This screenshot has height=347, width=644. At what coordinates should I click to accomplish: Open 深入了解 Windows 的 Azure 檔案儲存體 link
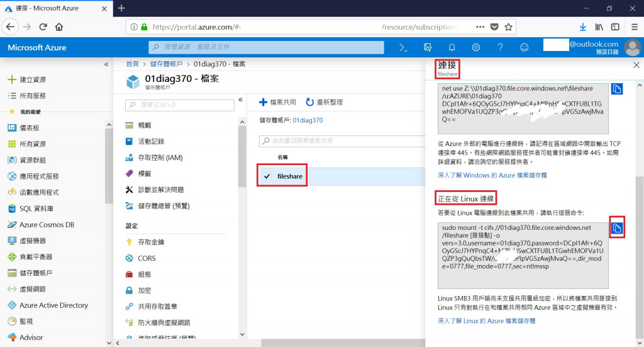[x=492, y=175]
